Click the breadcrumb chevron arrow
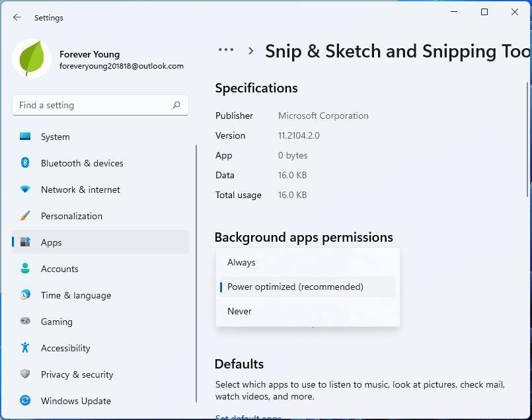Image resolution: width=532 pixels, height=420 pixels. point(250,51)
